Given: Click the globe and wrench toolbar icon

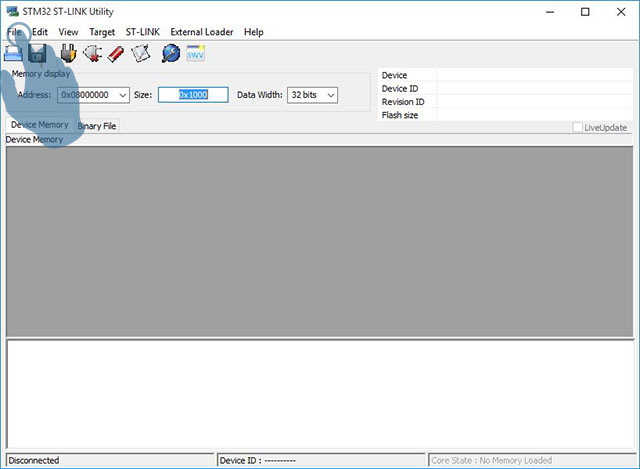Looking at the screenshot, I should click(x=170, y=54).
